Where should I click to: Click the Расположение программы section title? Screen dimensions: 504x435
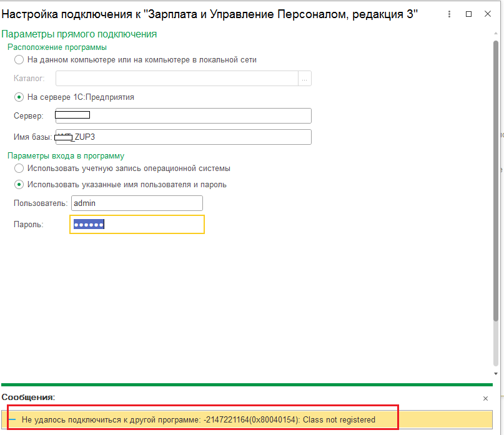pyautogui.click(x=57, y=47)
